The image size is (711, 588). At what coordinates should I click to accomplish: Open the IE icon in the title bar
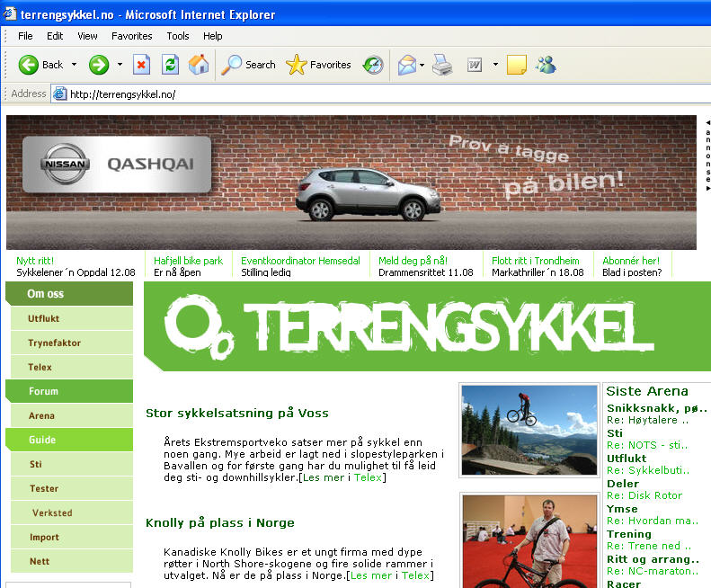tap(10, 14)
